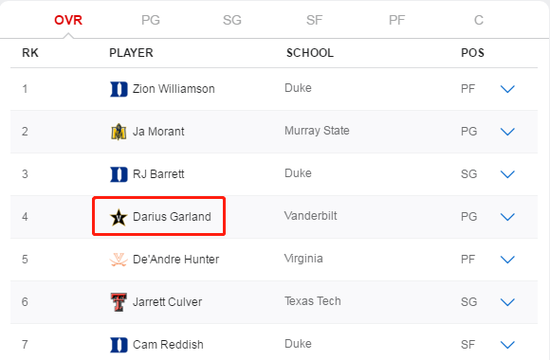Click the Duke logo beside Zion Williamson
This screenshot has width=550, height=360.
tap(119, 89)
